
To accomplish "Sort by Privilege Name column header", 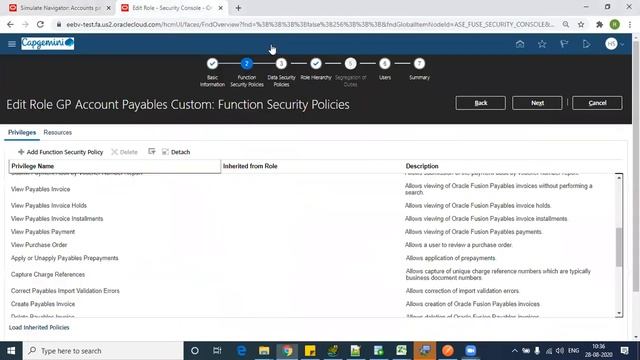I will pos(115,166).
